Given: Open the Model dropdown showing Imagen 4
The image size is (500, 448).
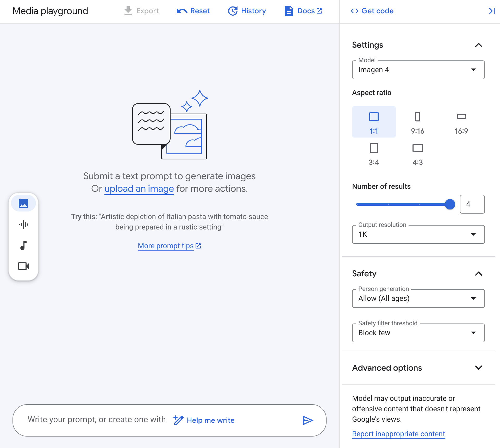Looking at the screenshot, I should 418,70.
